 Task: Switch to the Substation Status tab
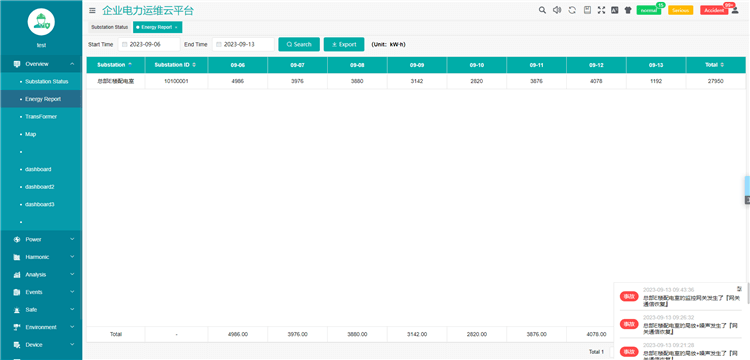[110, 27]
